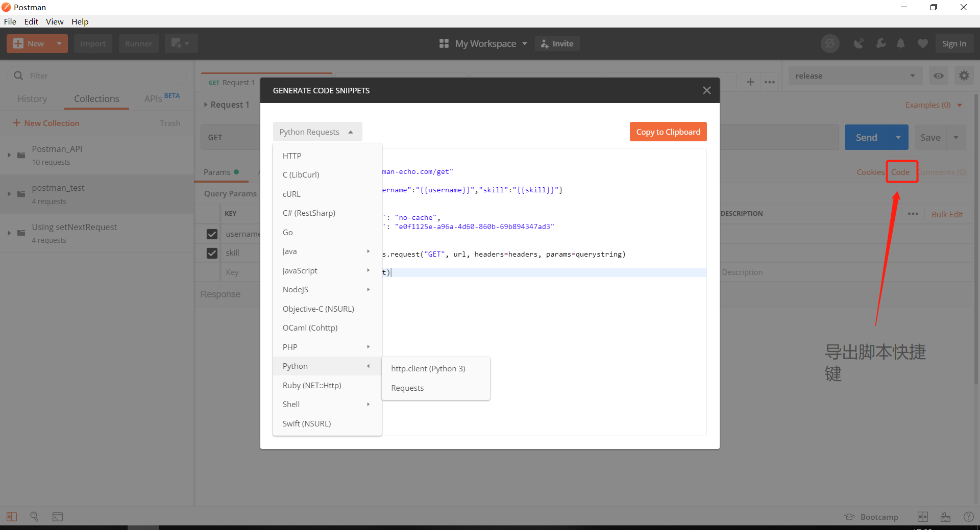Open the Python submenu entry
Viewport: 980px width, 530px height.
[327, 366]
